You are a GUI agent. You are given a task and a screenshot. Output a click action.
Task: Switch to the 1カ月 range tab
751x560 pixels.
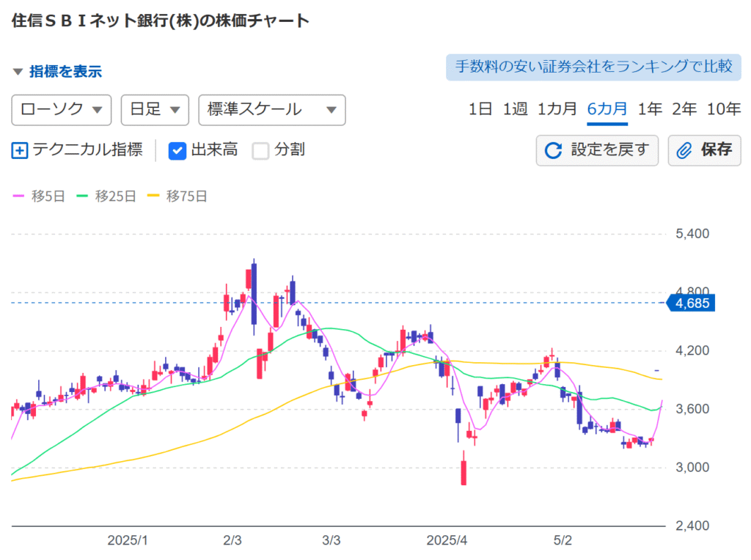click(x=557, y=109)
